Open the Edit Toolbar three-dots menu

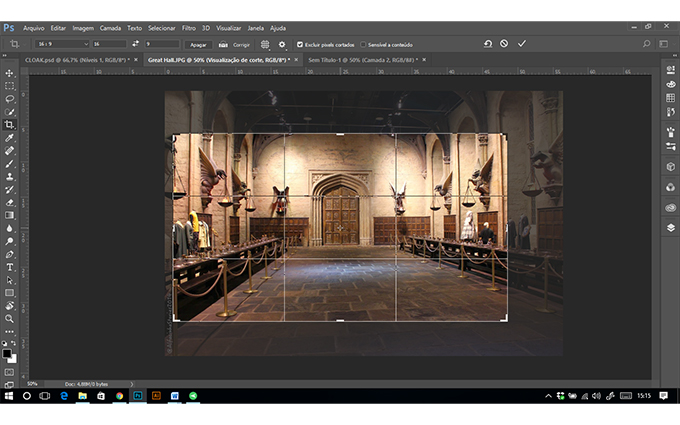coord(9,332)
